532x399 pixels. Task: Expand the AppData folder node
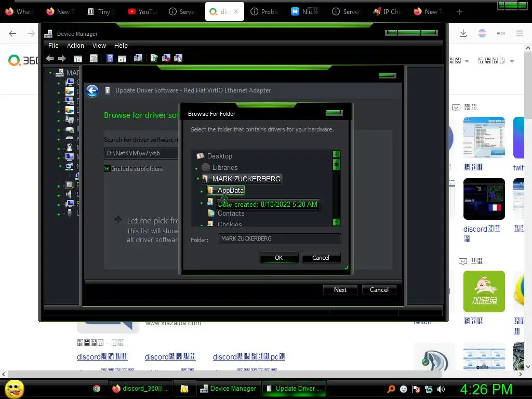click(201, 191)
